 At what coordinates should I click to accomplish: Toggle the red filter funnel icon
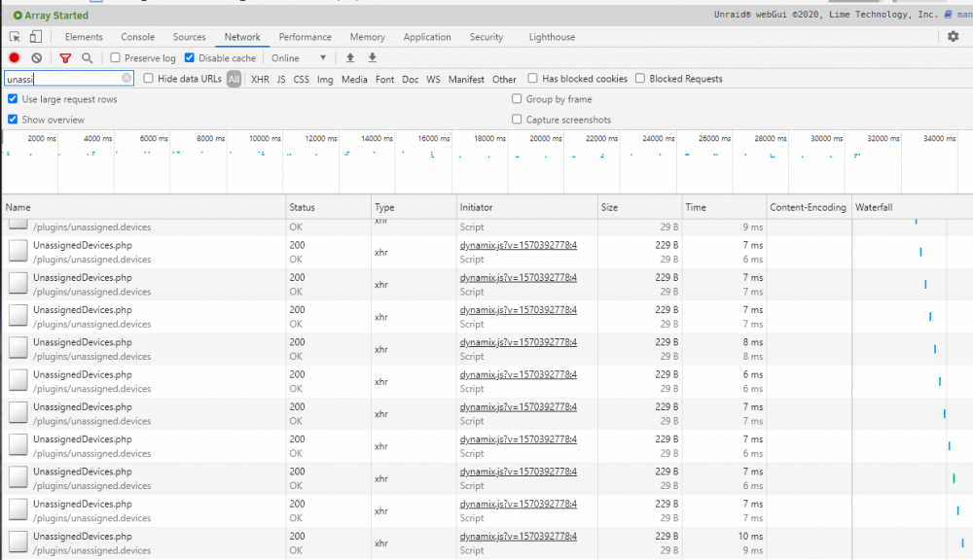[65, 57]
